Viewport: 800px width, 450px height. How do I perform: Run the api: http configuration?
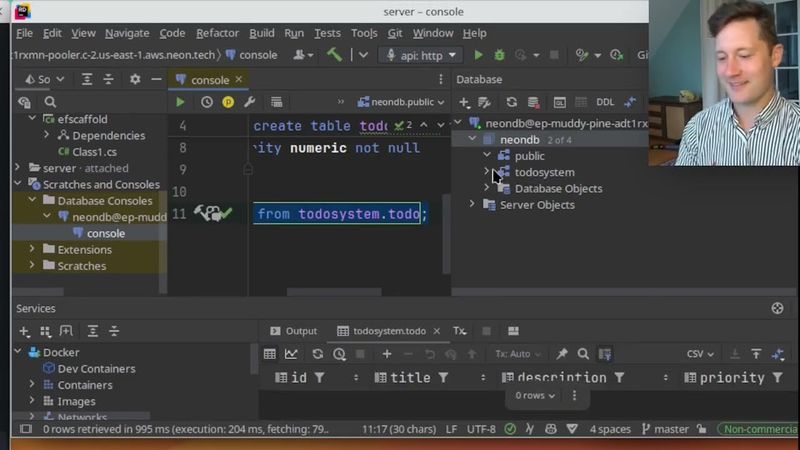[478, 55]
